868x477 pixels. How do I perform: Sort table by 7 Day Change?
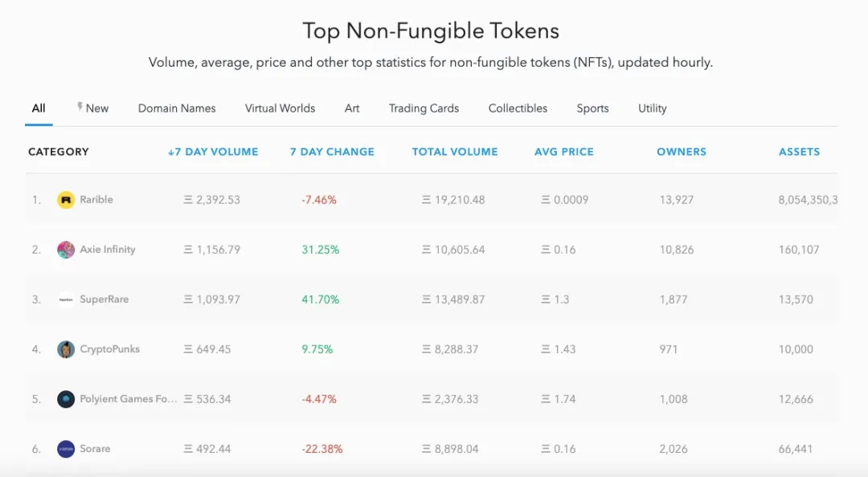[332, 152]
